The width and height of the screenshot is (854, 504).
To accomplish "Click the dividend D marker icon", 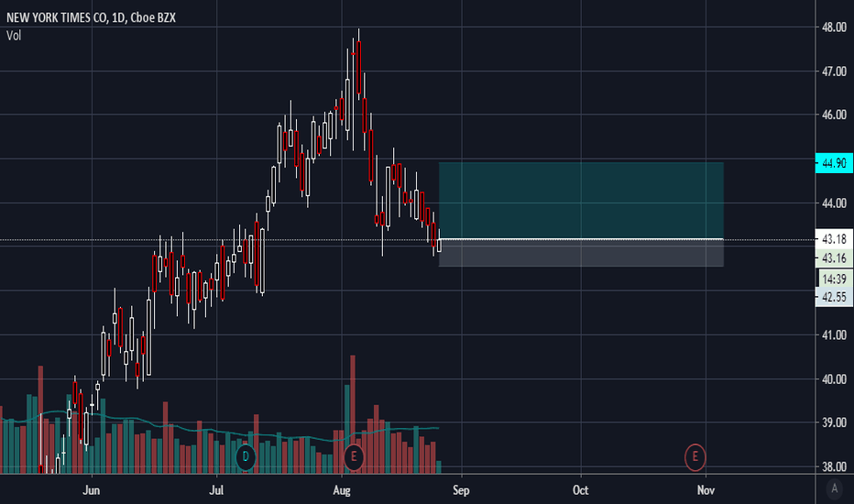I will [x=246, y=456].
